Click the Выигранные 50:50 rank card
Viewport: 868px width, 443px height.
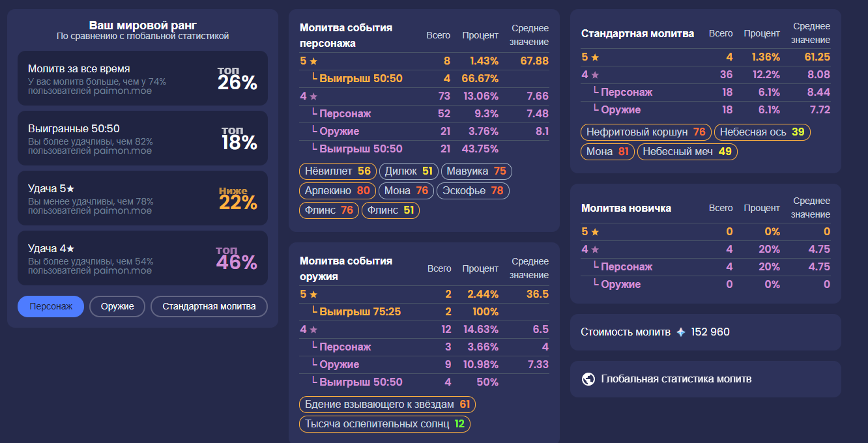point(143,138)
